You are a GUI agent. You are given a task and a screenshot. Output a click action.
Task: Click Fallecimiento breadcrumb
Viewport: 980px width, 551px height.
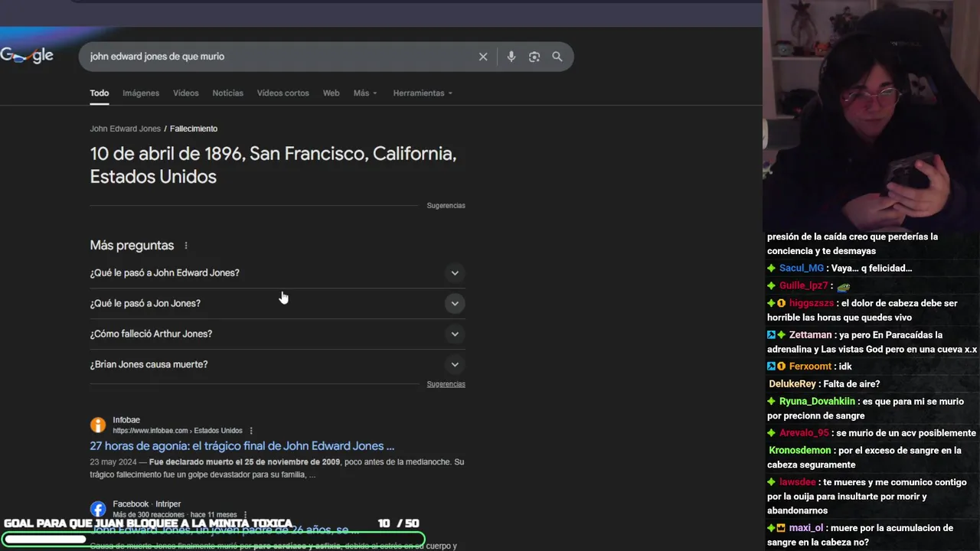pos(194,129)
